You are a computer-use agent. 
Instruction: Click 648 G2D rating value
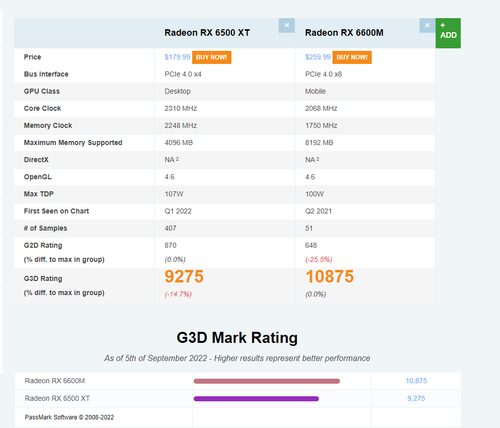pos(311,245)
